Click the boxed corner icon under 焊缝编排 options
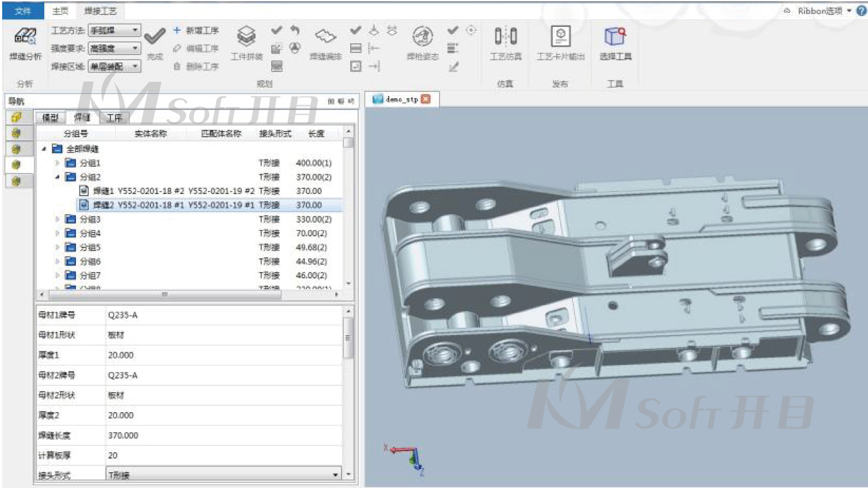This screenshot has height=488, width=868. (355, 66)
